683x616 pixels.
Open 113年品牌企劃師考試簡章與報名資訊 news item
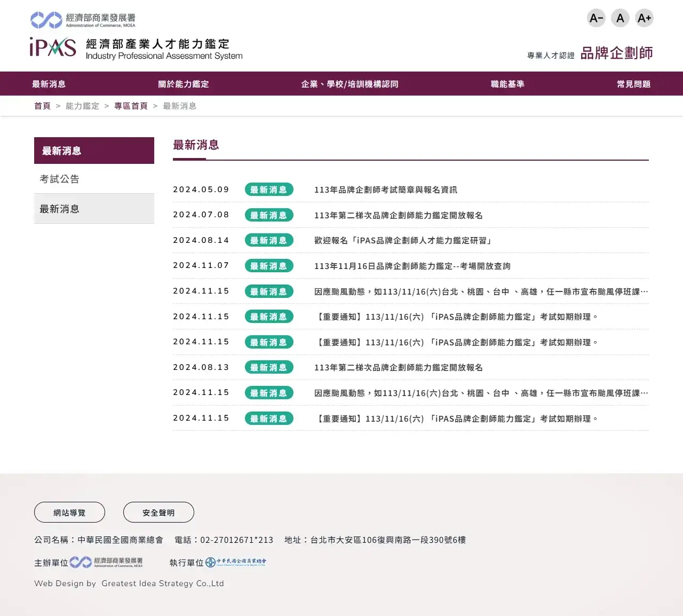point(385,189)
